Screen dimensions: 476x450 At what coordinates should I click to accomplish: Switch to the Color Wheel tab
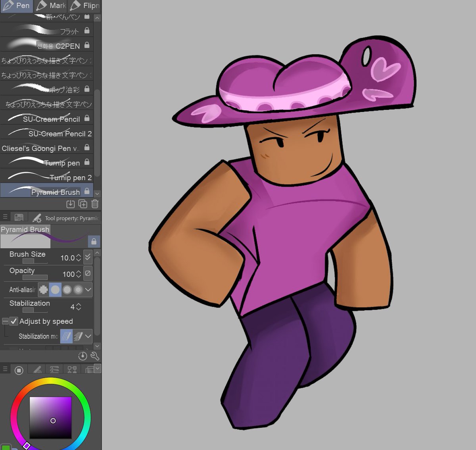click(x=19, y=370)
